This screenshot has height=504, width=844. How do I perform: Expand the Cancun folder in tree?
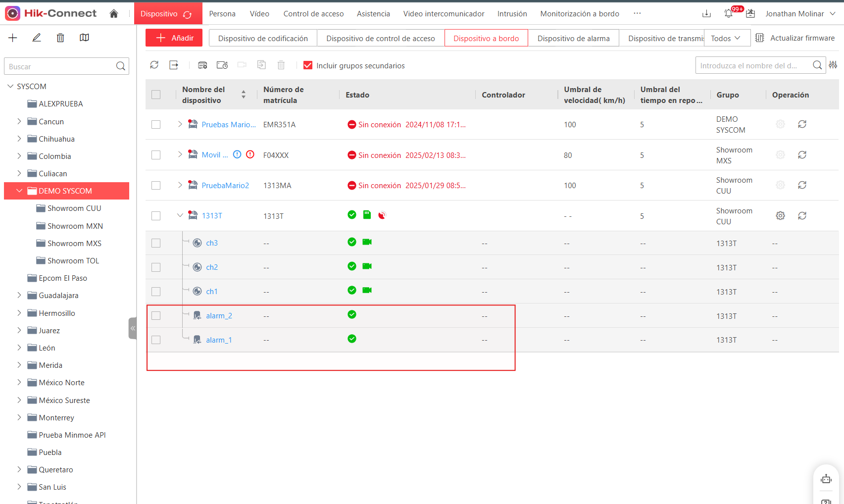click(19, 121)
